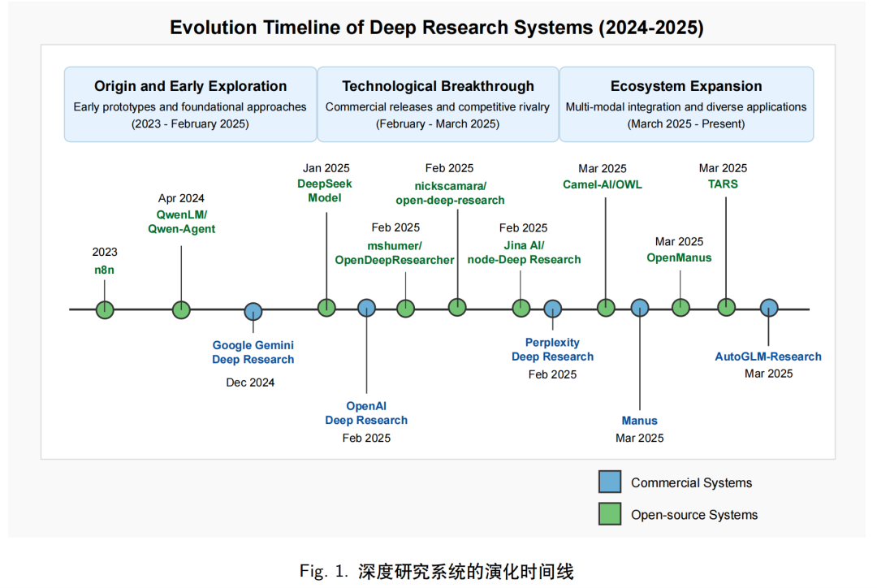This screenshot has height=588, width=877.
Task: Click the 'DeepSeek Model' label
Action: coord(324,191)
